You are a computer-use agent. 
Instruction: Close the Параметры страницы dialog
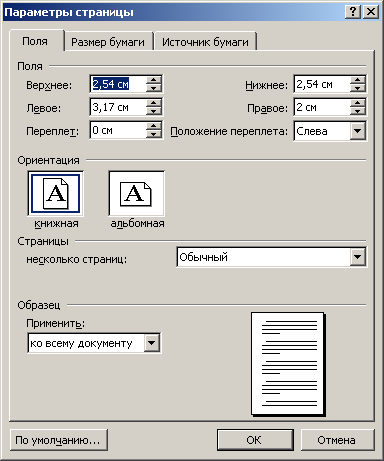pos(371,12)
